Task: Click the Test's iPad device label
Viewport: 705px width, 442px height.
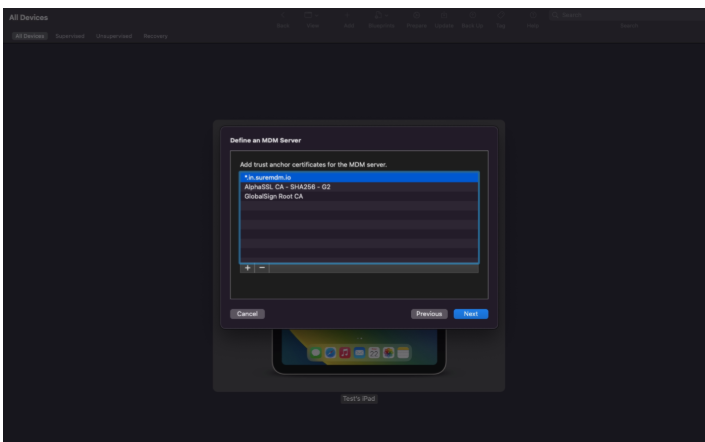Action: coord(359,399)
